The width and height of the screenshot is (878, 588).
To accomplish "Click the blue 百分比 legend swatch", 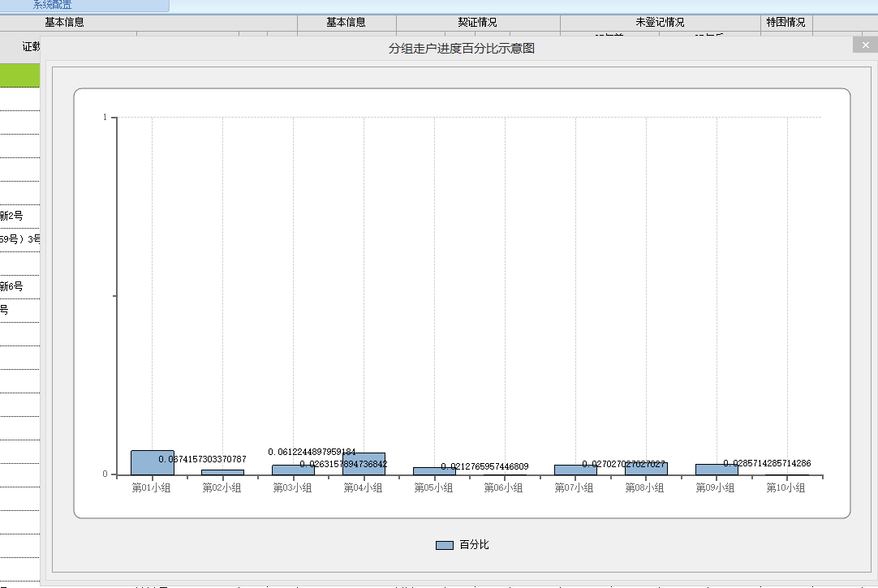I will 444,545.
